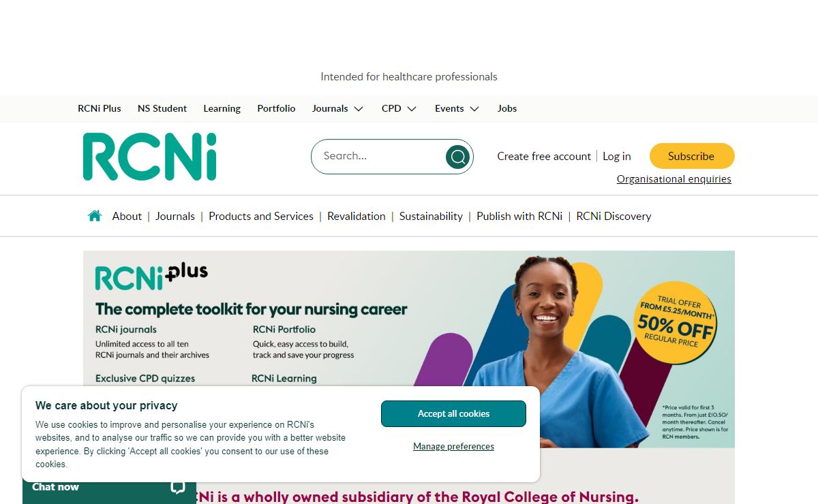Click the magnifying glass search icon
Viewport: 818px width, 504px height.
coord(458,157)
